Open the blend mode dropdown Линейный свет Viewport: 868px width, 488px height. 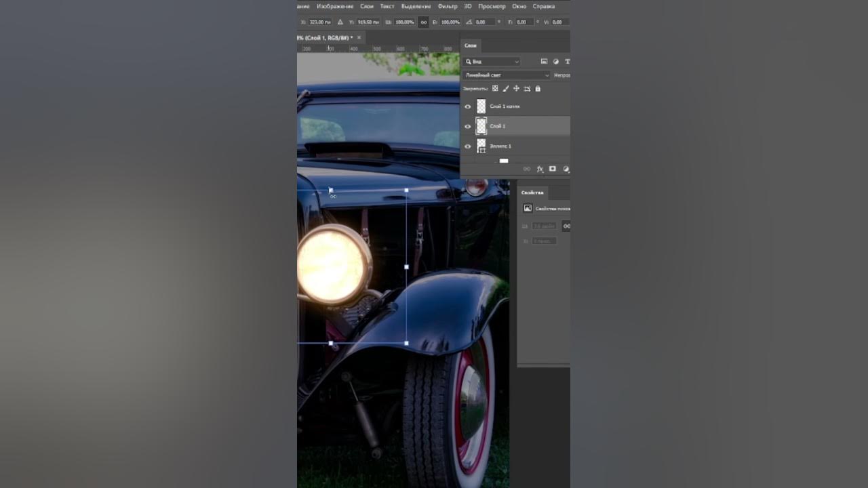(x=507, y=75)
